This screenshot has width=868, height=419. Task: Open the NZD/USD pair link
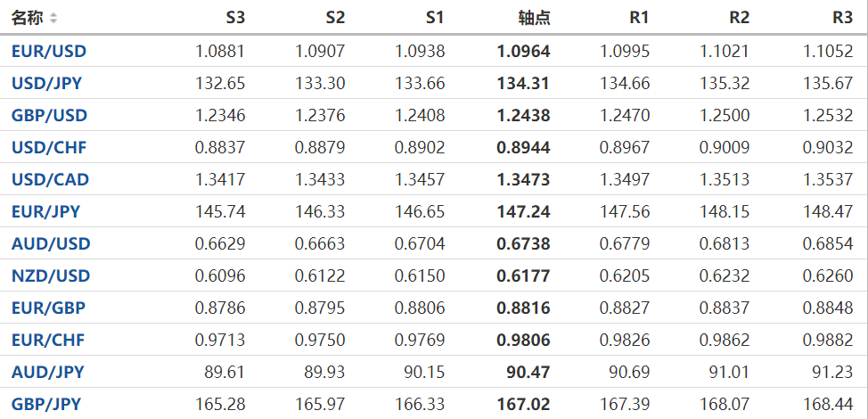tap(50, 275)
